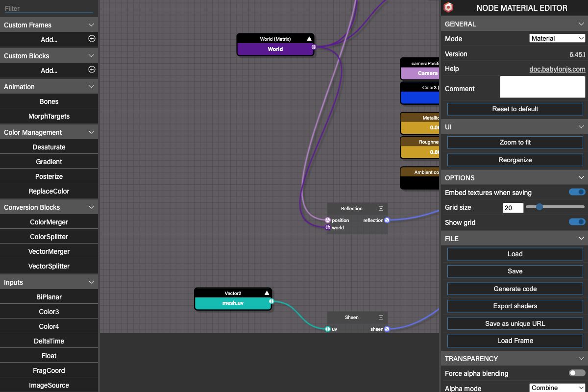Expand the Reflection node with its plus icon
Screen dimensions: 588x392
tap(381, 208)
